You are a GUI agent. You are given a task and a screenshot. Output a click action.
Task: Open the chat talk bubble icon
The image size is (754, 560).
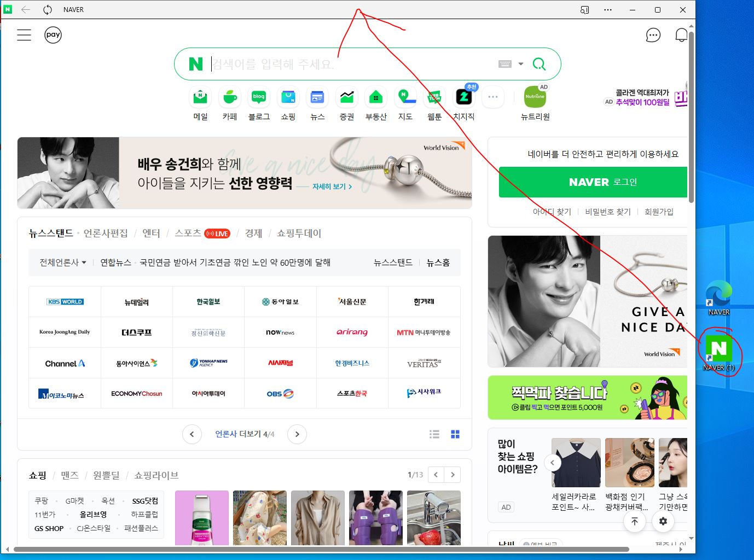point(653,36)
